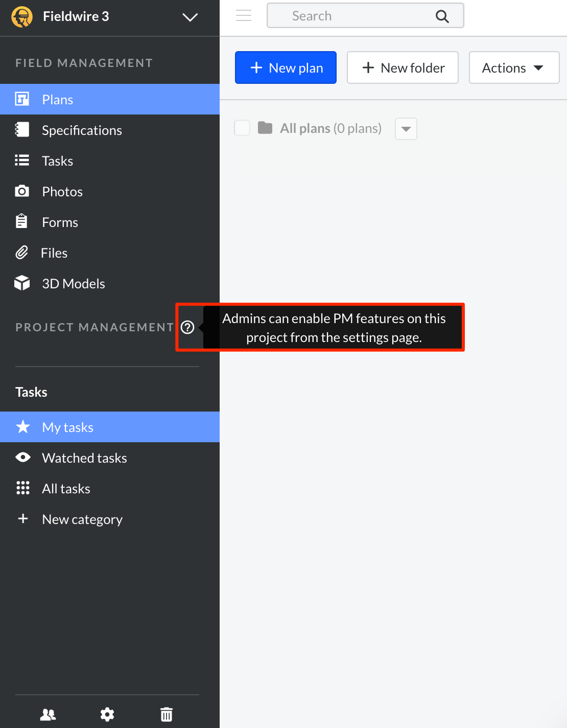Focus the Search input field
The height and width of the screenshot is (728, 567).
point(352,16)
